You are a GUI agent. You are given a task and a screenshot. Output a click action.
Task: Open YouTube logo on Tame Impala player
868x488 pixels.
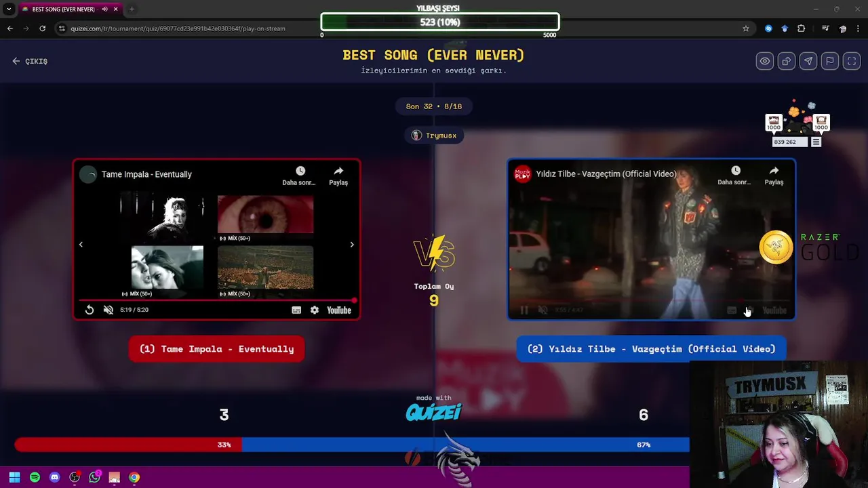[339, 310]
